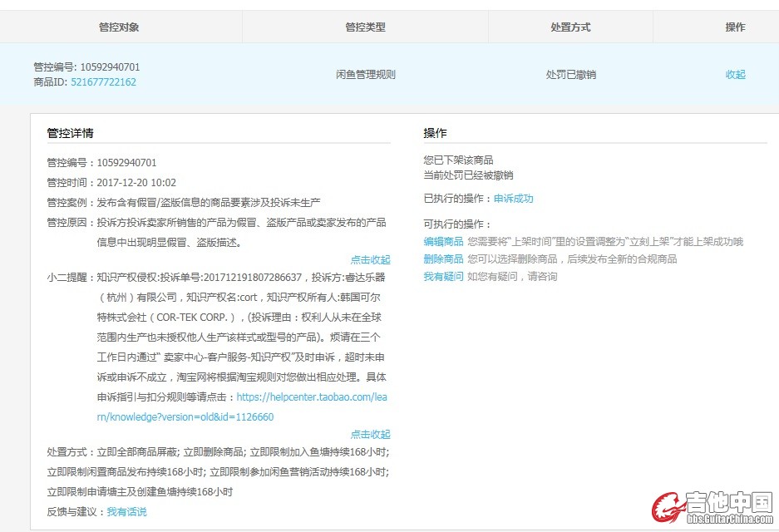The image size is (779, 532).
Task: Click the 投诉单号 201712191807286637 text
Action: 230,277
